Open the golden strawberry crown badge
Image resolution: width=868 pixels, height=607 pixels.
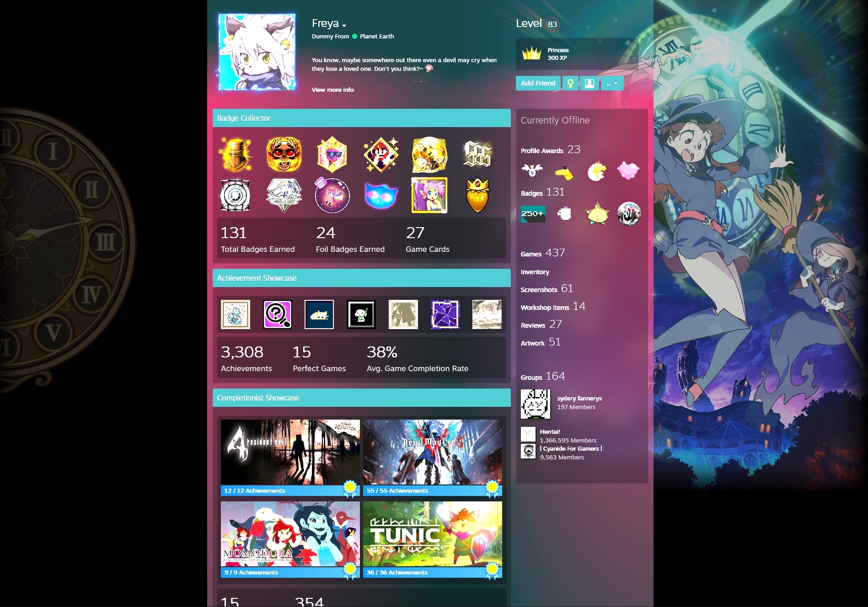(x=477, y=196)
